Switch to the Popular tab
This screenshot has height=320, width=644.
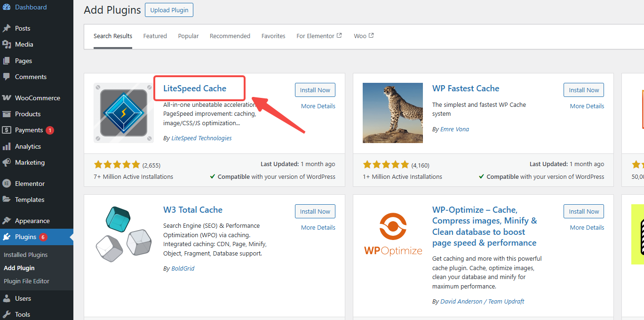pos(188,36)
